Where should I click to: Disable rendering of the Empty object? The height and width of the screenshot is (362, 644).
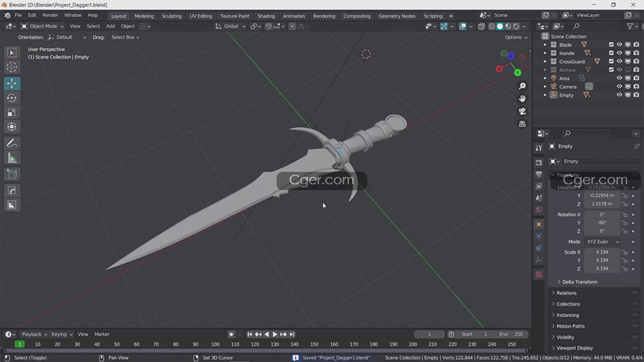point(636,95)
